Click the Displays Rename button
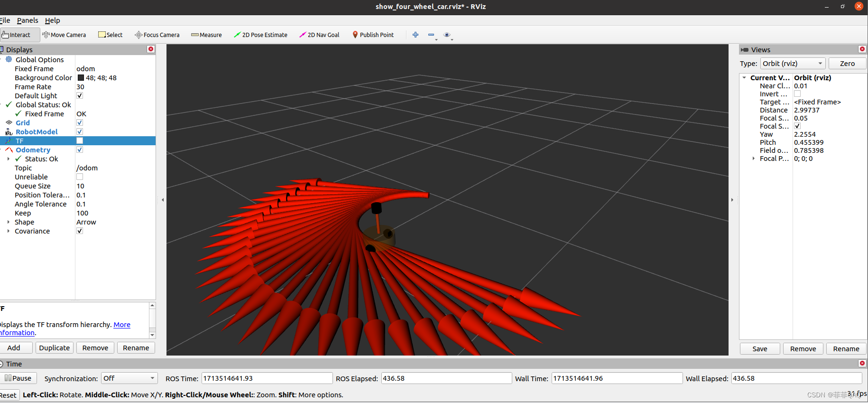 click(136, 348)
